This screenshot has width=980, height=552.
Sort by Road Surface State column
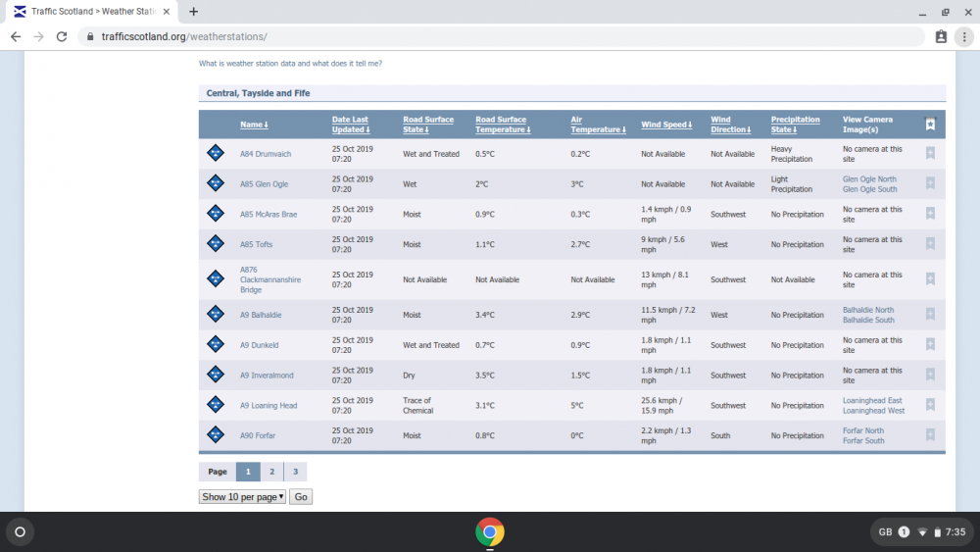(428, 125)
